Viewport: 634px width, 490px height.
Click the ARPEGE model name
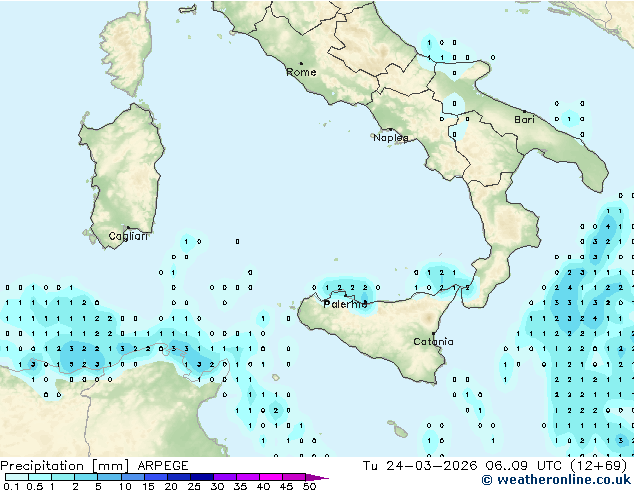[x=163, y=466]
